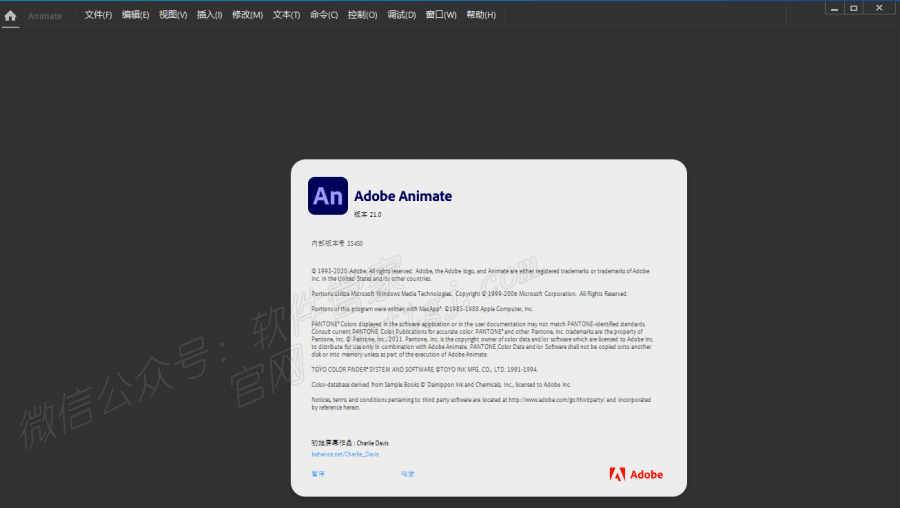
Task: Open the 控制(O) menu
Action: [362, 15]
